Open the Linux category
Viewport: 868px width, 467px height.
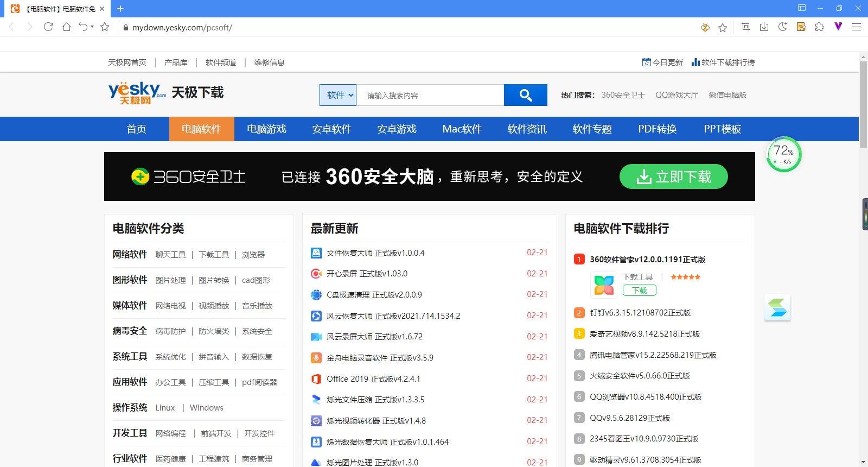[x=165, y=408]
